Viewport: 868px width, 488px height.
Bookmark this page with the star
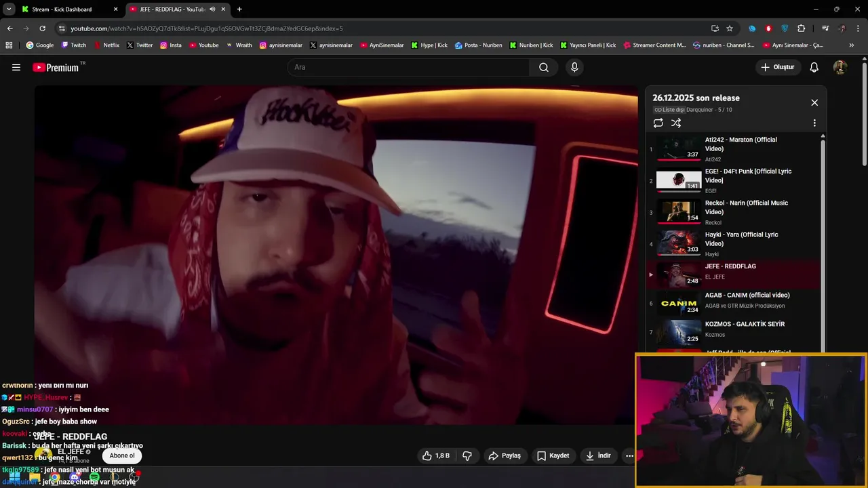point(730,28)
